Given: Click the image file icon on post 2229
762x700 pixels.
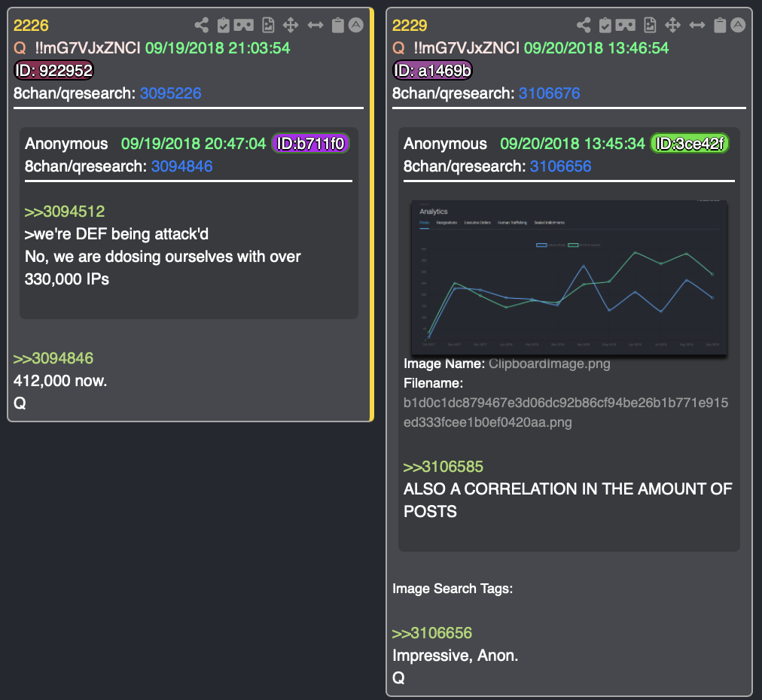Looking at the screenshot, I should click(651, 26).
